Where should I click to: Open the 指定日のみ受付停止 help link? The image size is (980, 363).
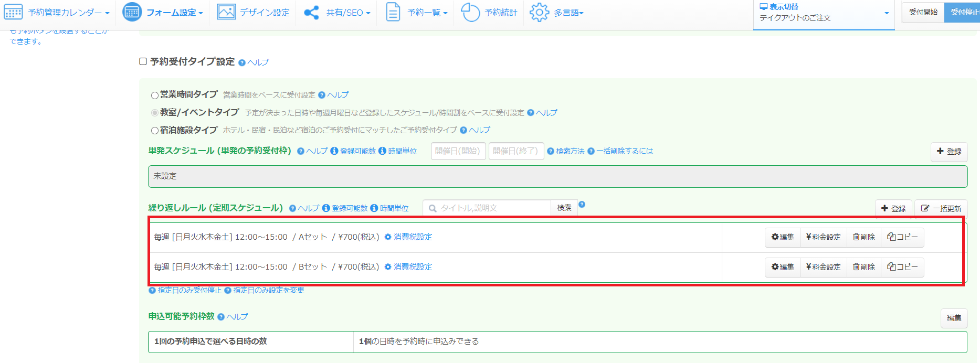coord(189,290)
